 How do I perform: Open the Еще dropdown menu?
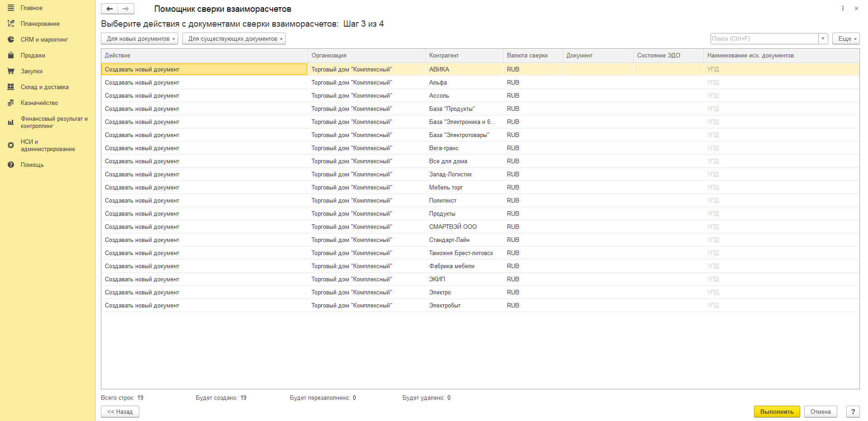[x=846, y=38]
